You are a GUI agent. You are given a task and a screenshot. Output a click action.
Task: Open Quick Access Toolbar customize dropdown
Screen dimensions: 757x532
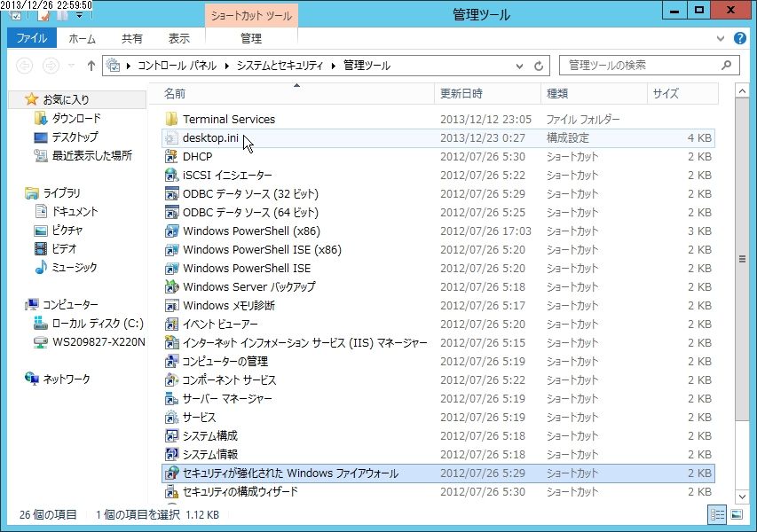tap(79, 15)
